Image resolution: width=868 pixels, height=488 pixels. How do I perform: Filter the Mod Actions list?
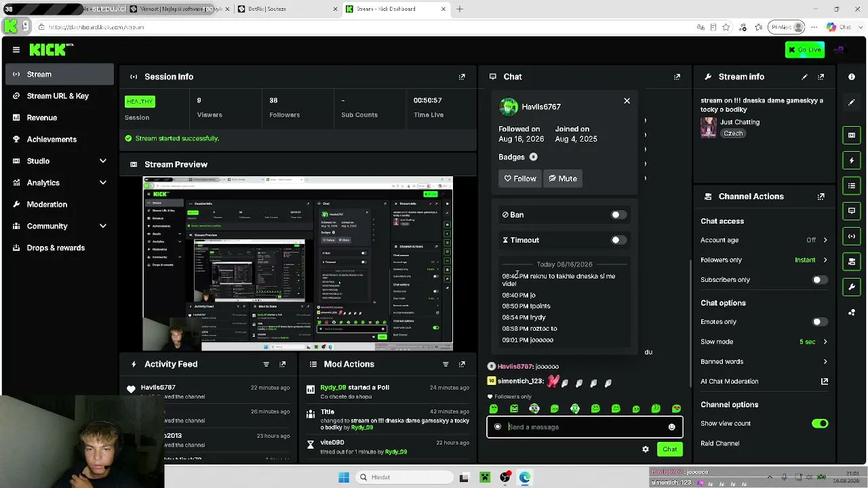pos(446,364)
